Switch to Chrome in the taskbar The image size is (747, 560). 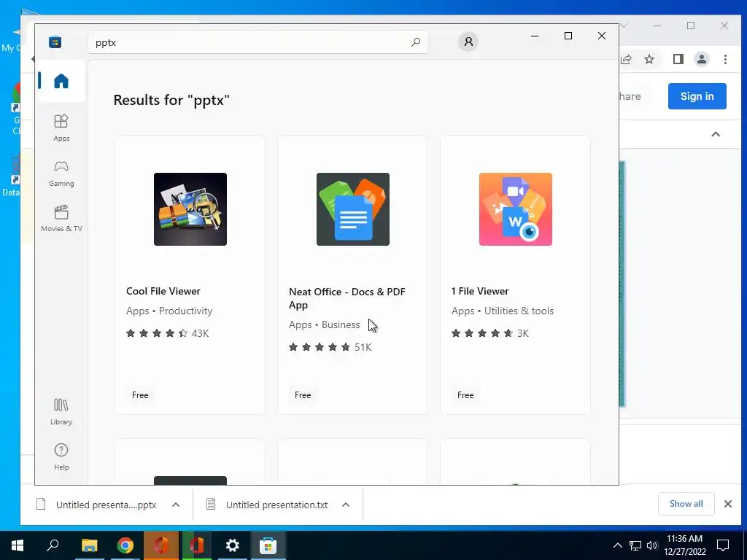click(125, 545)
